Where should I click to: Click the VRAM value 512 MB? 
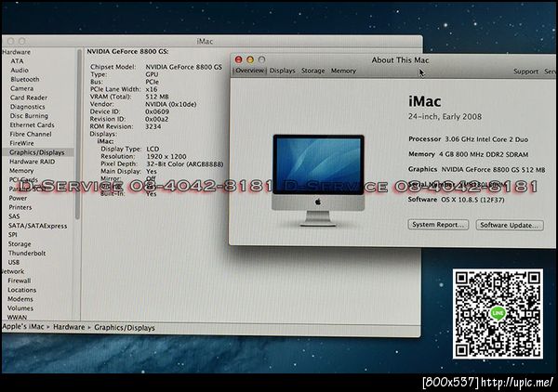157,97
